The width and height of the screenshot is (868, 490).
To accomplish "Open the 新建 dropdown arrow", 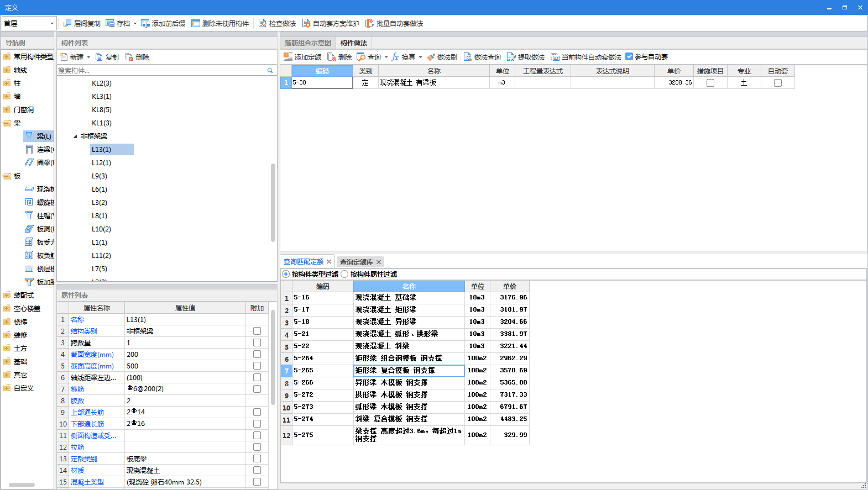I will [x=88, y=57].
